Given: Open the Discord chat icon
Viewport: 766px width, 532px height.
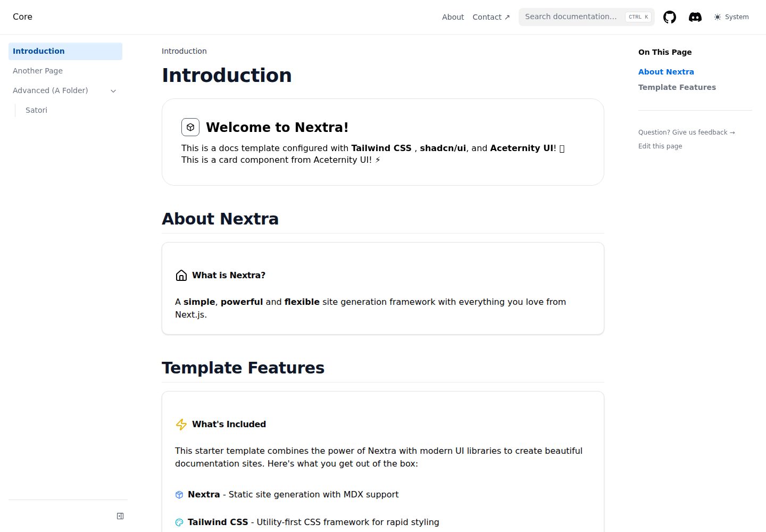Looking at the screenshot, I should (x=695, y=17).
